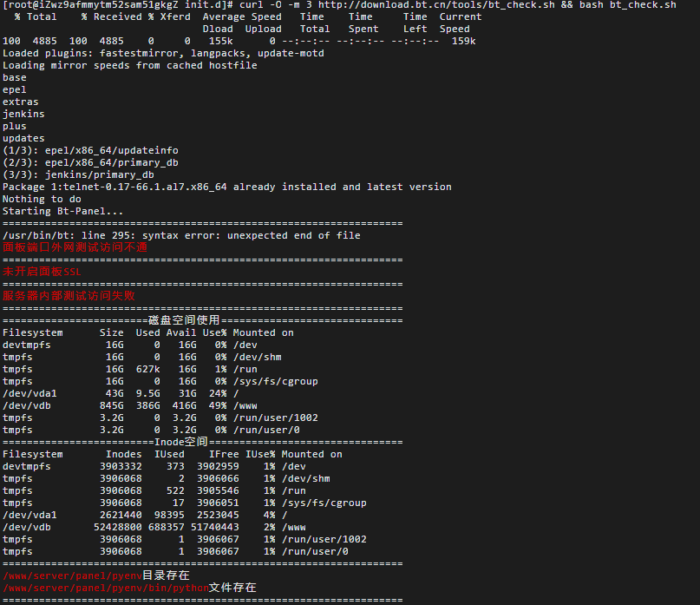Click the '(1/3): epel/x86_64/updateinfo' line
The width and height of the screenshot is (700, 605).
tap(90, 150)
